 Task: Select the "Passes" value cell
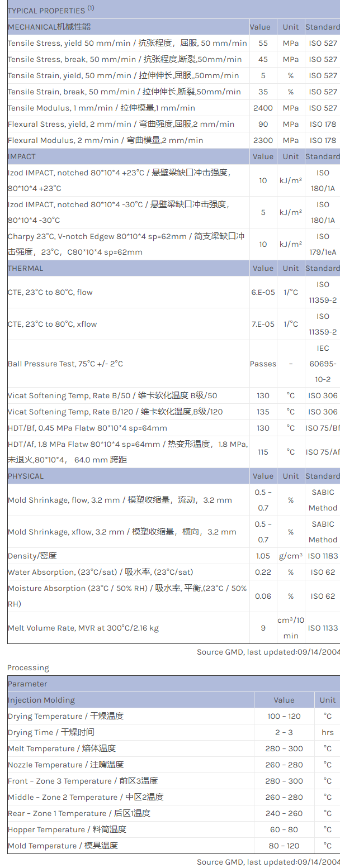[x=263, y=364]
